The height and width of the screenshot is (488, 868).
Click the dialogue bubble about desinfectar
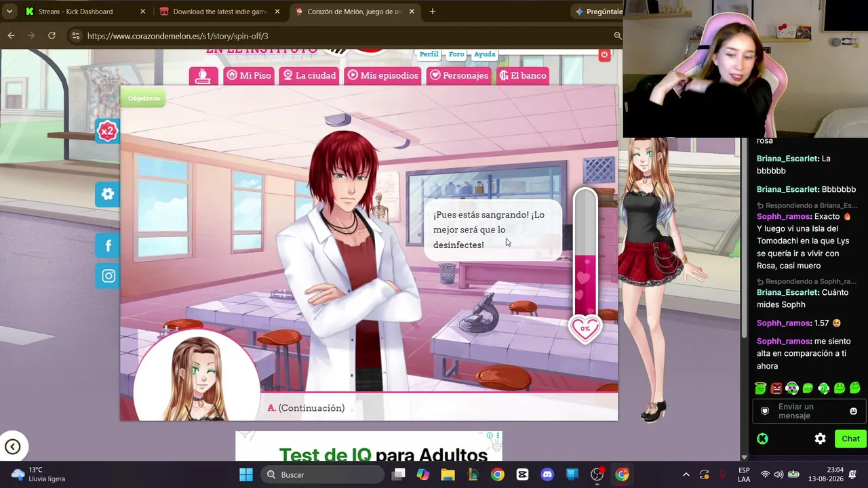(x=493, y=230)
